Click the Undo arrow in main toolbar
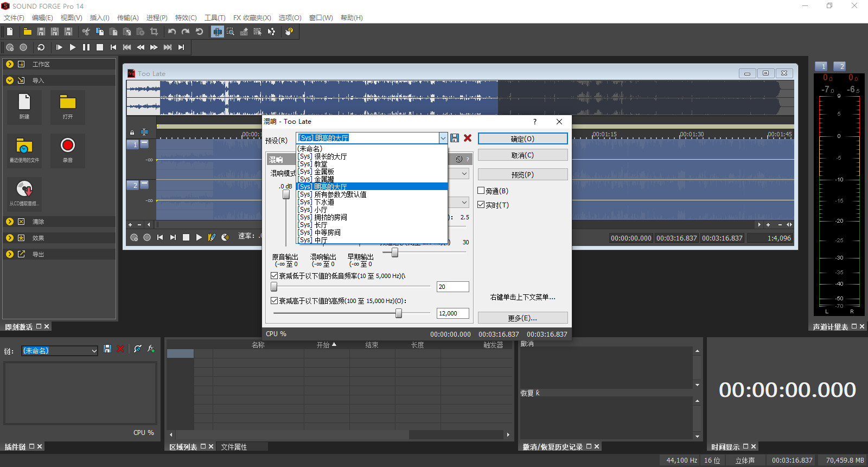 172,31
